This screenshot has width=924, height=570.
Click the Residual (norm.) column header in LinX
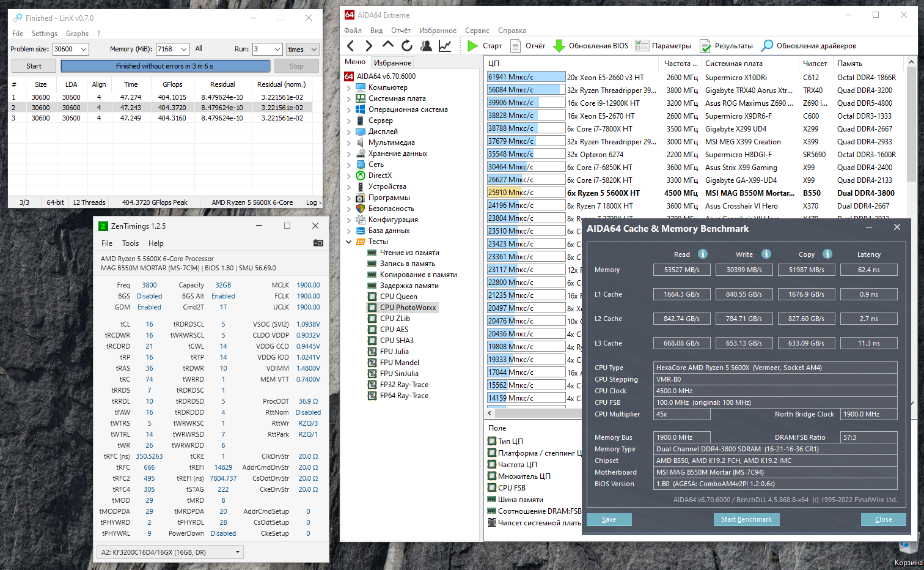pos(281,84)
